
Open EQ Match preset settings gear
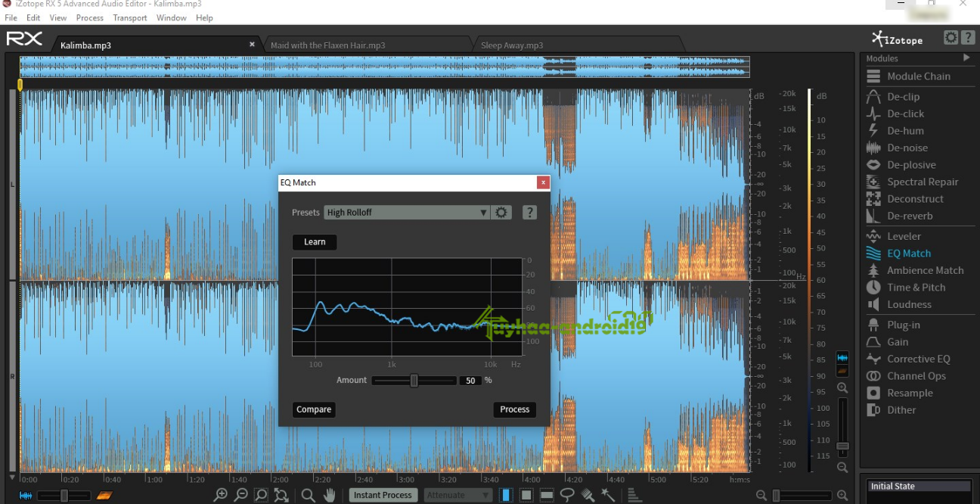point(501,213)
